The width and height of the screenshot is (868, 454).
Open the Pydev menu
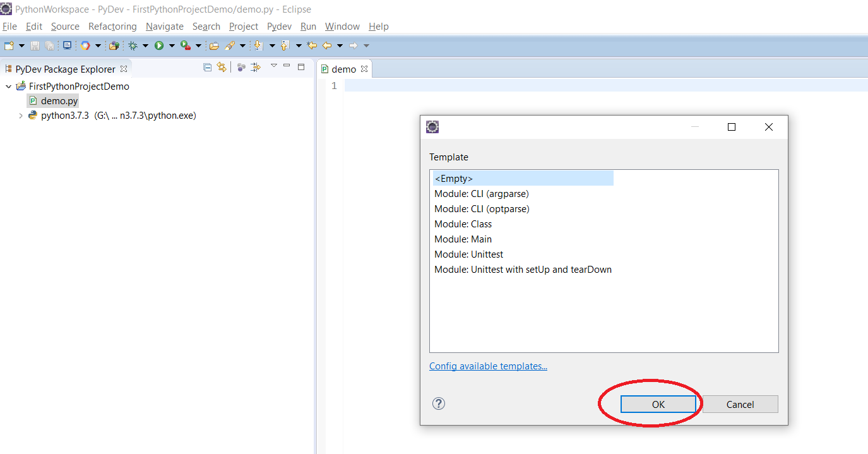click(x=279, y=27)
